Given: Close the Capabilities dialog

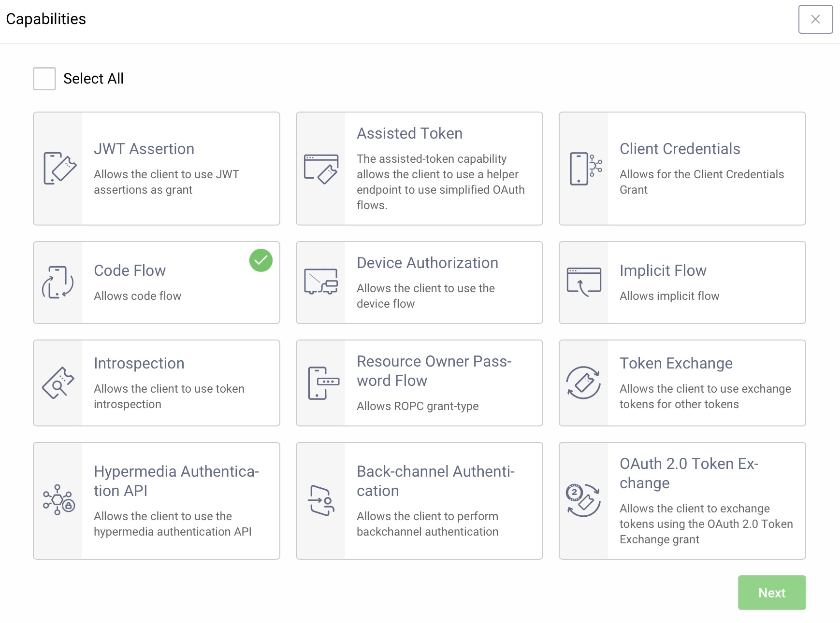Looking at the screenshot, I should (x=815, y=19).
